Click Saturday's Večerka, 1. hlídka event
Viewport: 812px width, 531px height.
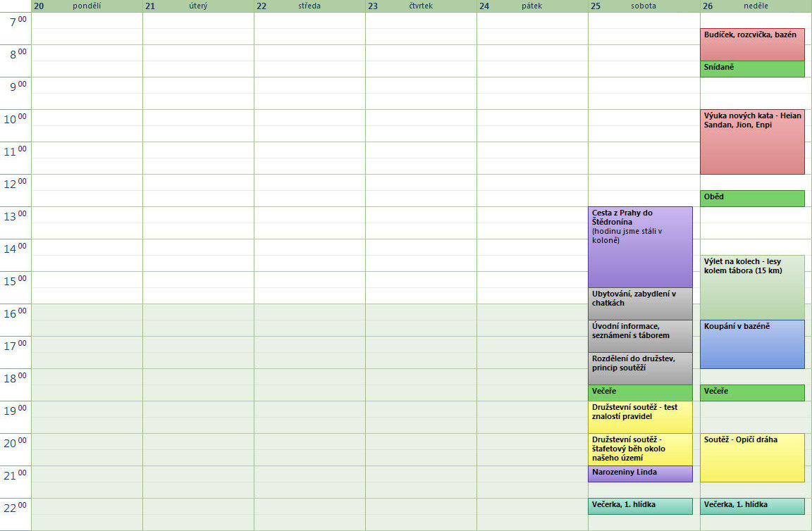pyautogui.click(x=640, y=506)
